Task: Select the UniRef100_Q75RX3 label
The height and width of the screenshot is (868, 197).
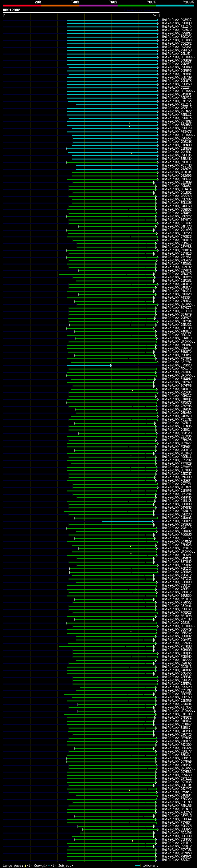Action: (x=176, y=365)
